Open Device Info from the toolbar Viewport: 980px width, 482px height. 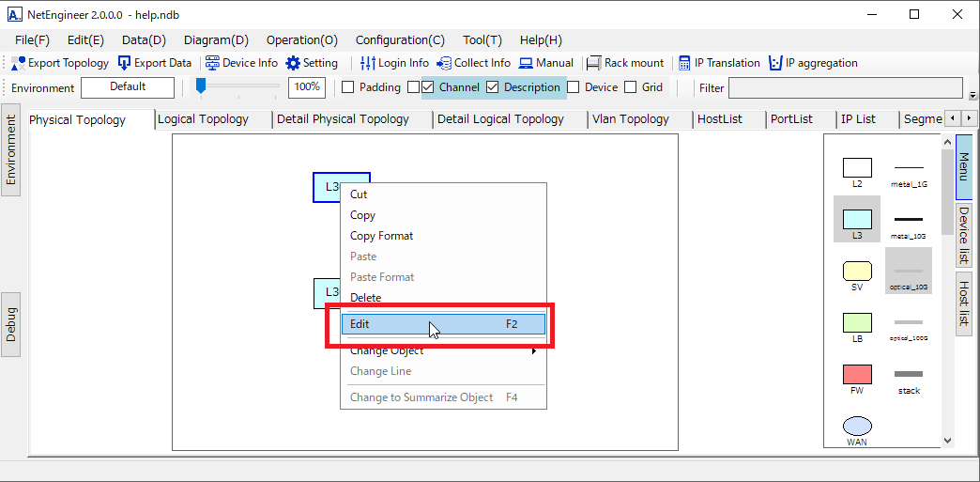[212, 63]
